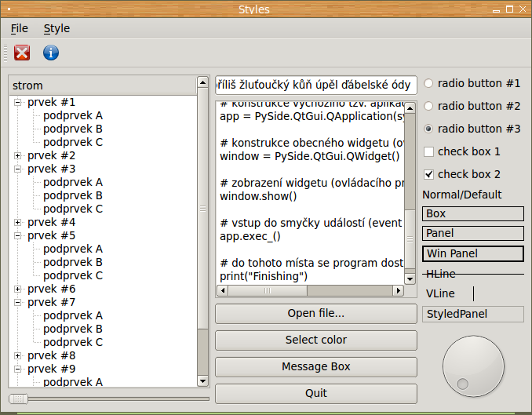
Task: Select the prvek #4 tree row
Action: [x=51, y=222]
